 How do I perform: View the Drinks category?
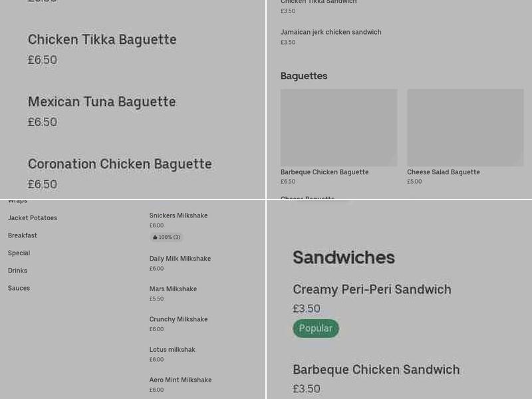pyautogui.click(x=17, y=270)
